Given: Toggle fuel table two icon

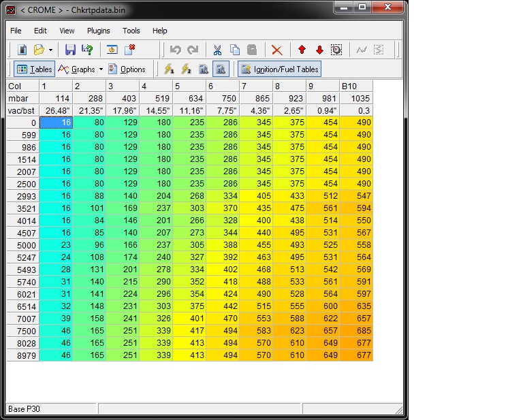Looking at the screenshot, I should [221, 69].
